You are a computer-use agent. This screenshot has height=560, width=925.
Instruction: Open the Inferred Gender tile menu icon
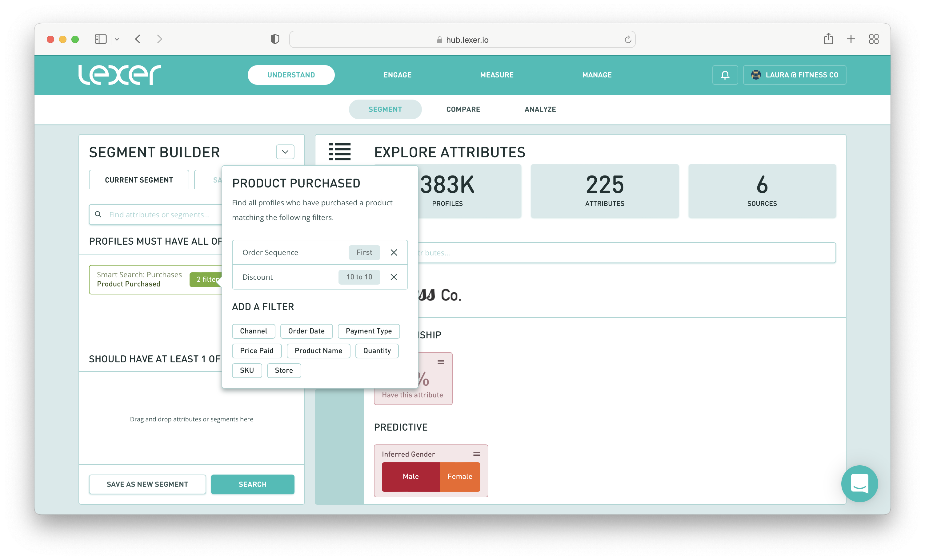click(x=476, y=454)
